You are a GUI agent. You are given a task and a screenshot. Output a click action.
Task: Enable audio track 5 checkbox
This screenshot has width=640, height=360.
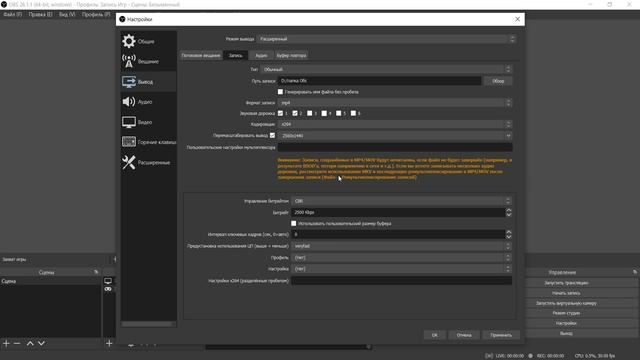click(338, 113)
